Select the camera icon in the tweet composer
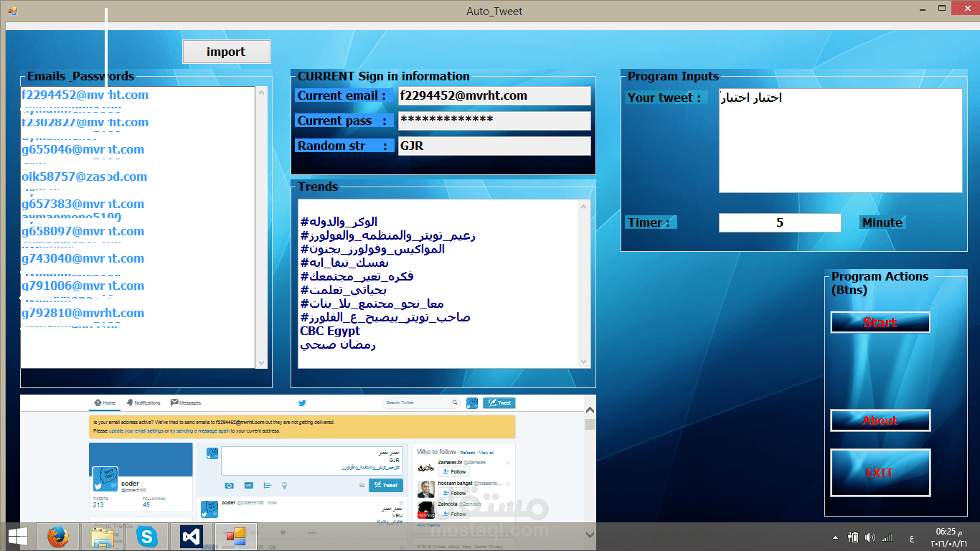 pos(229,486)
